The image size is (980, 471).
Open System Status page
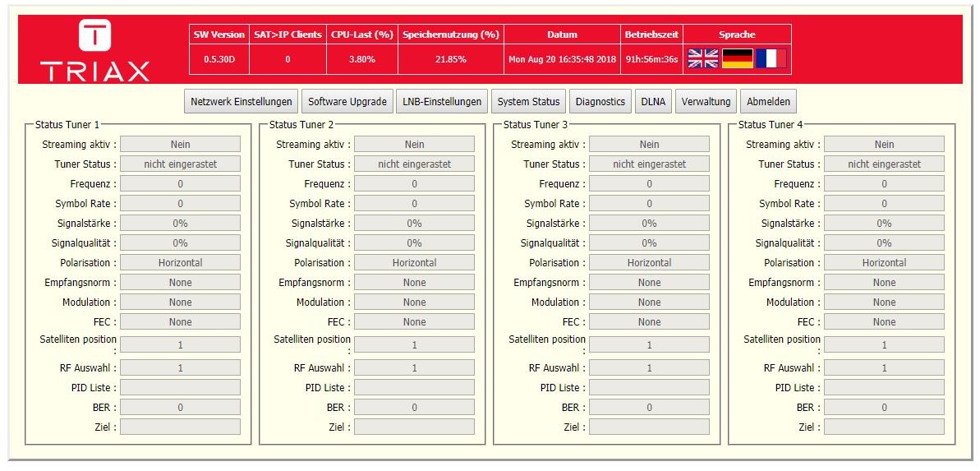528,101
